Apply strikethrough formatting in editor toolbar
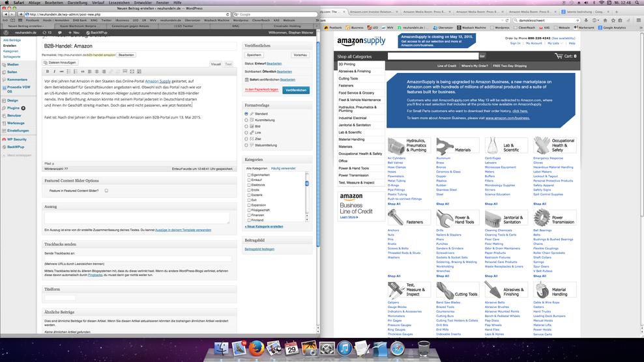644x362 pixels. click(x=61, y=72)
